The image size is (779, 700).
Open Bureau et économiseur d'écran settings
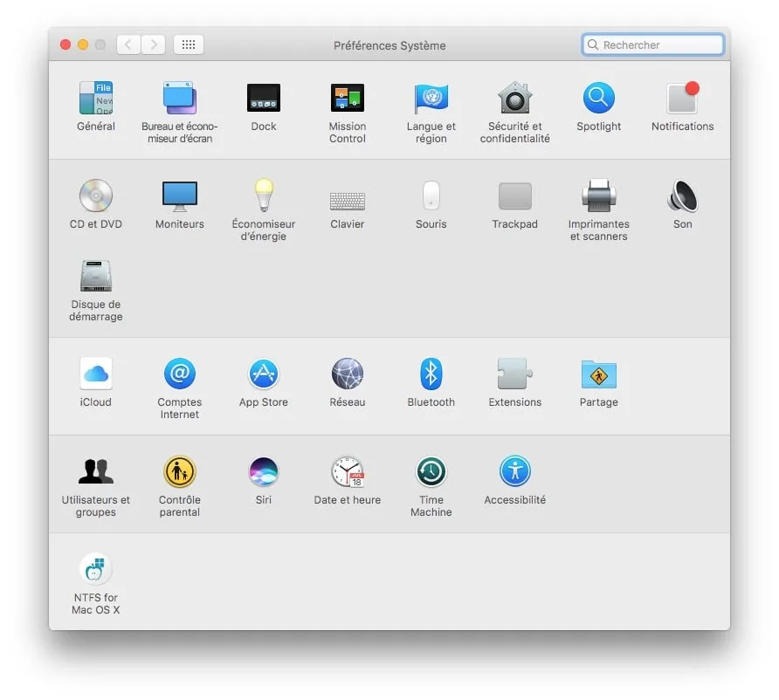(179, 98)
